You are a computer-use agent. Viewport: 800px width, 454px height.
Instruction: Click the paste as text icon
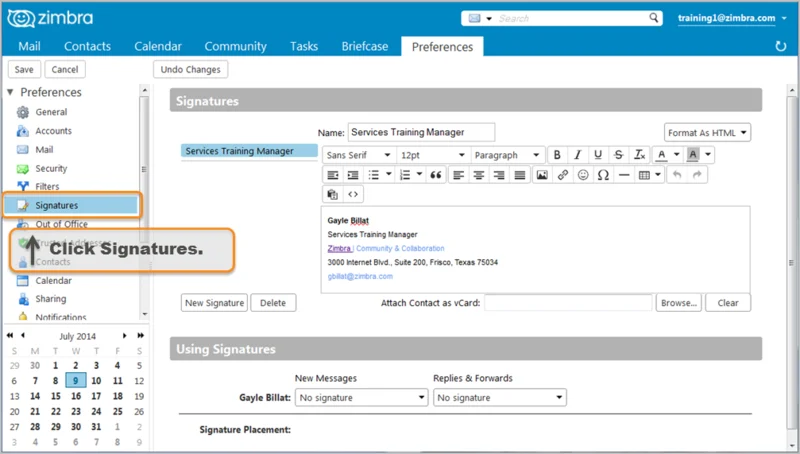pyautogui.click(x=333, y=194)
